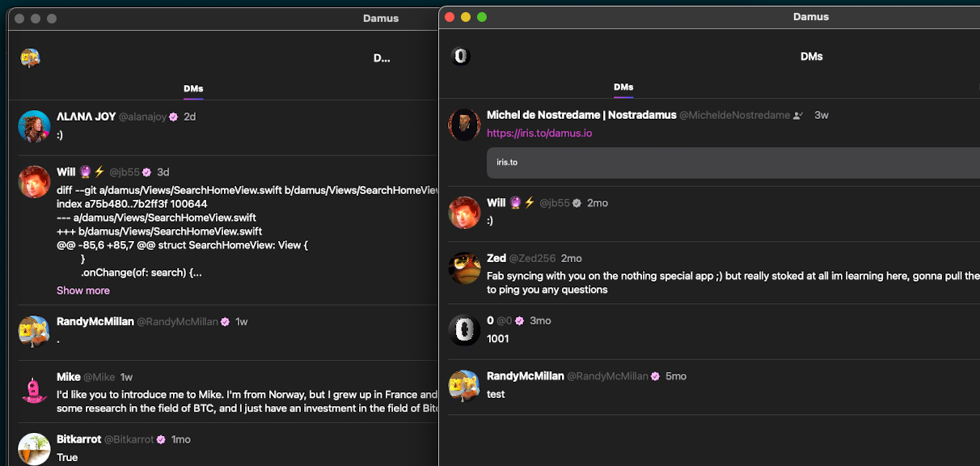
Task: Click Bitkarrot's avatar in left window
Action: point(34,449)
